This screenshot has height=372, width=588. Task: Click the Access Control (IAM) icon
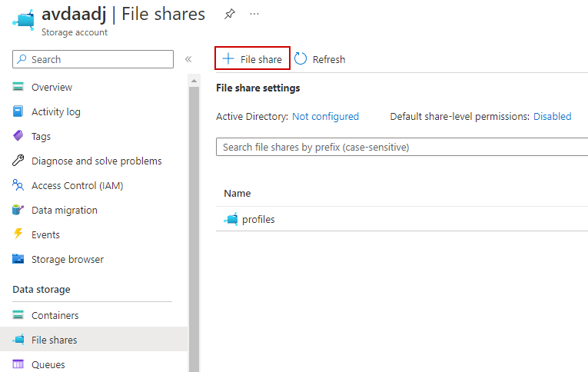(18, 186)
